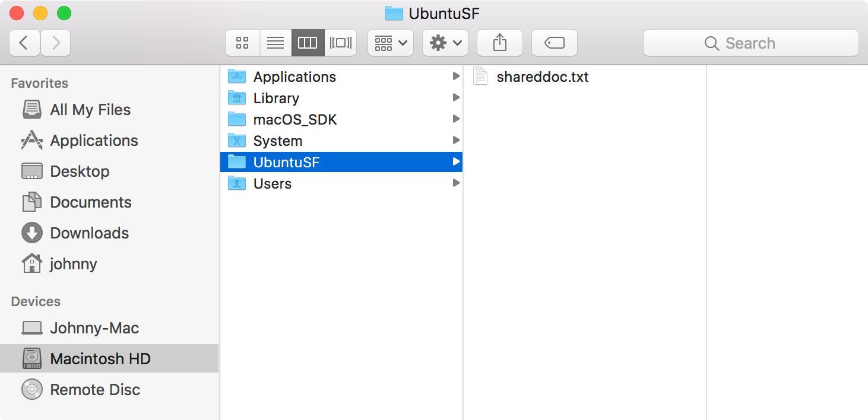This screenshot has height=420, width=868.
Task: Go back with the left chevron button
Action: (x=24, y=43)
